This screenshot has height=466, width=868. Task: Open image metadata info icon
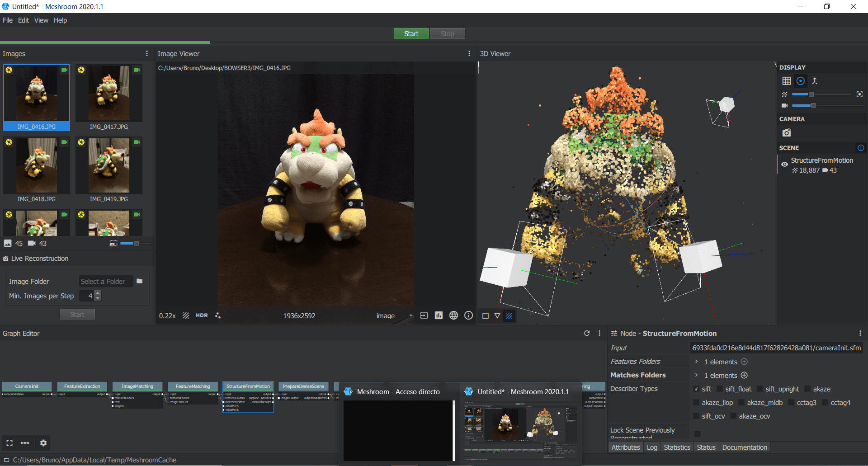click(469, 315)
